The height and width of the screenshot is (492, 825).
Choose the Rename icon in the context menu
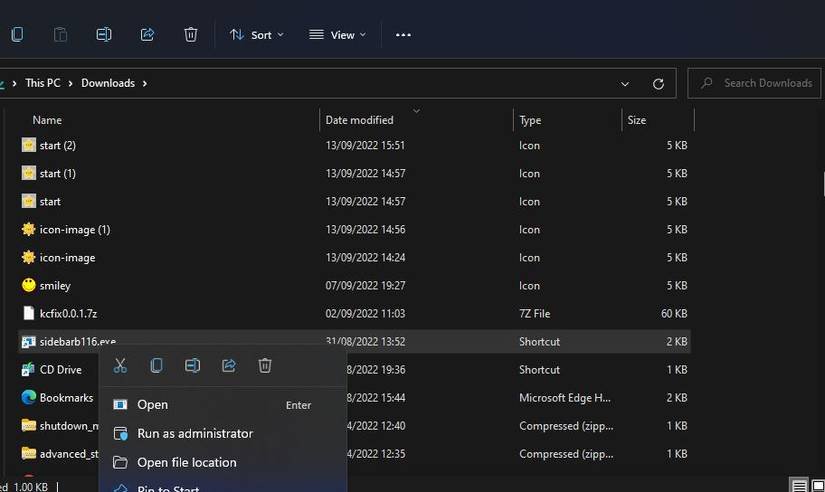coord(192,366)
